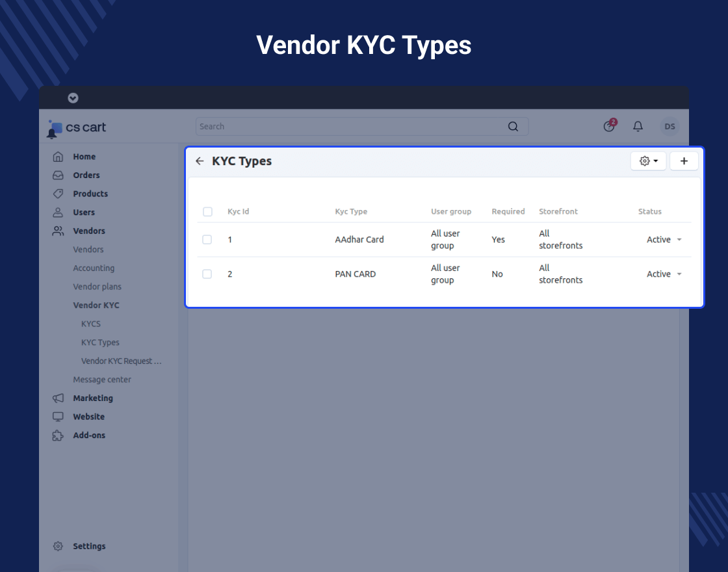Open the Users menu item
Image resolution: width=728 pixels, height=572 pixels.
click(x=84, y=212)
